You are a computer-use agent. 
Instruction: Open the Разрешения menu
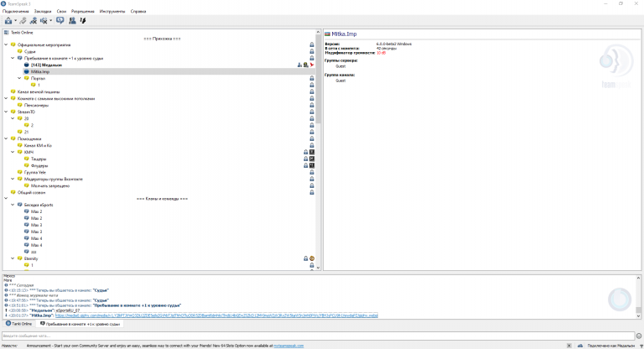pyautogui.click(x=82, y=11)
